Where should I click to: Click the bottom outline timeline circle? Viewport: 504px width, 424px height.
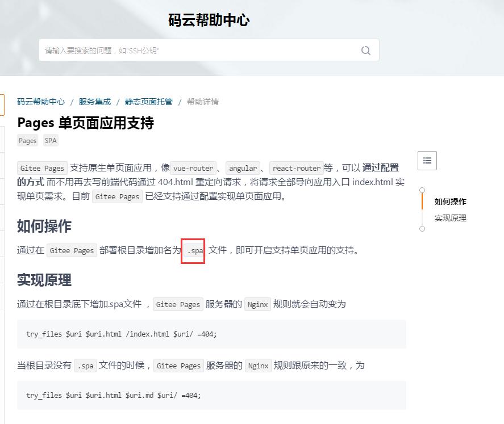pos(422,229)
